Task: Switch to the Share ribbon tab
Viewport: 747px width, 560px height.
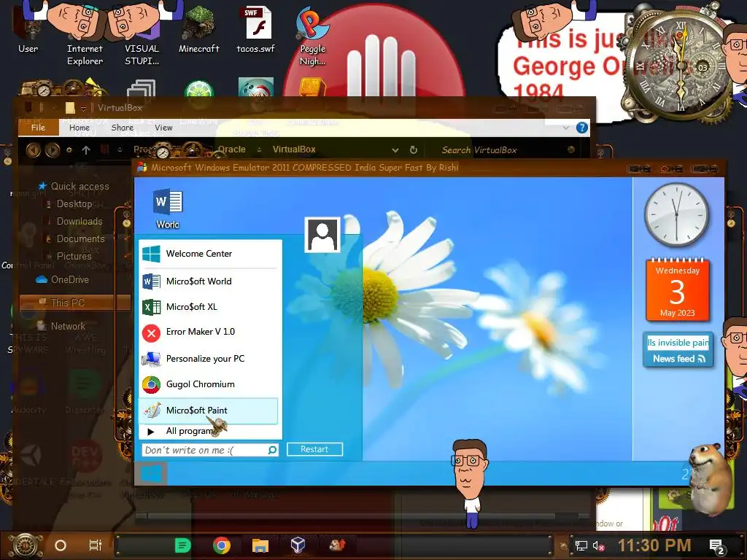Action: [x=122, y=128]
